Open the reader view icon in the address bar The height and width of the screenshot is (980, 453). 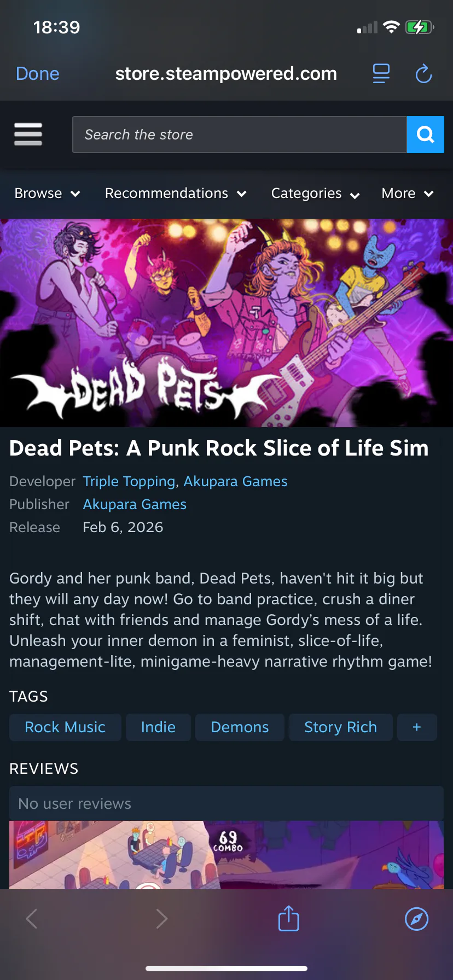381,74
